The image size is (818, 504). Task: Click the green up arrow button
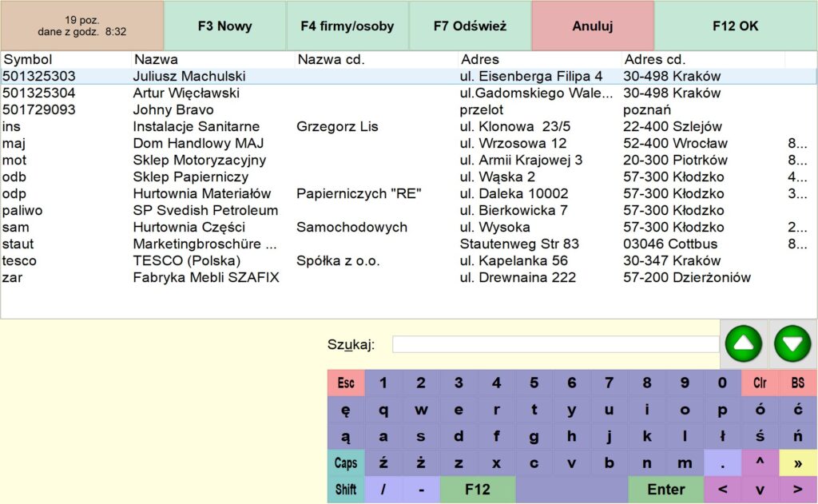click(744, 344)
